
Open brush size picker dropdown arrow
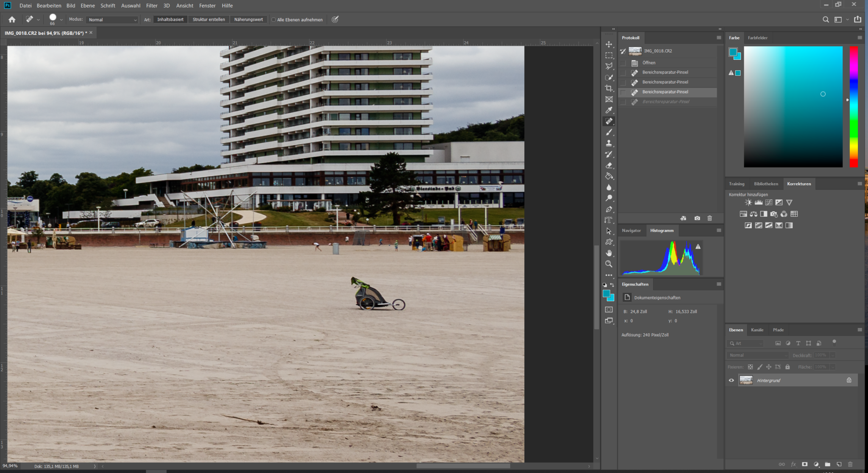[x=61, y=20]
